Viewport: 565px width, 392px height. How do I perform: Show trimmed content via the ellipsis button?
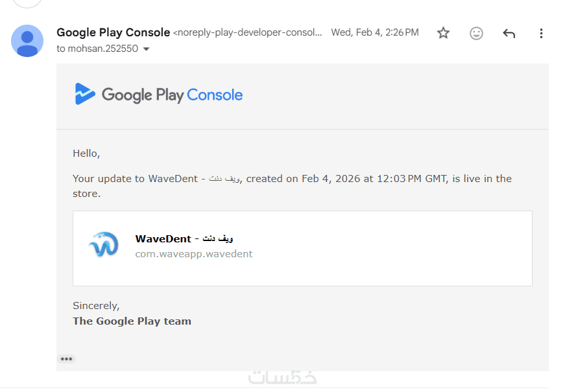66,359
